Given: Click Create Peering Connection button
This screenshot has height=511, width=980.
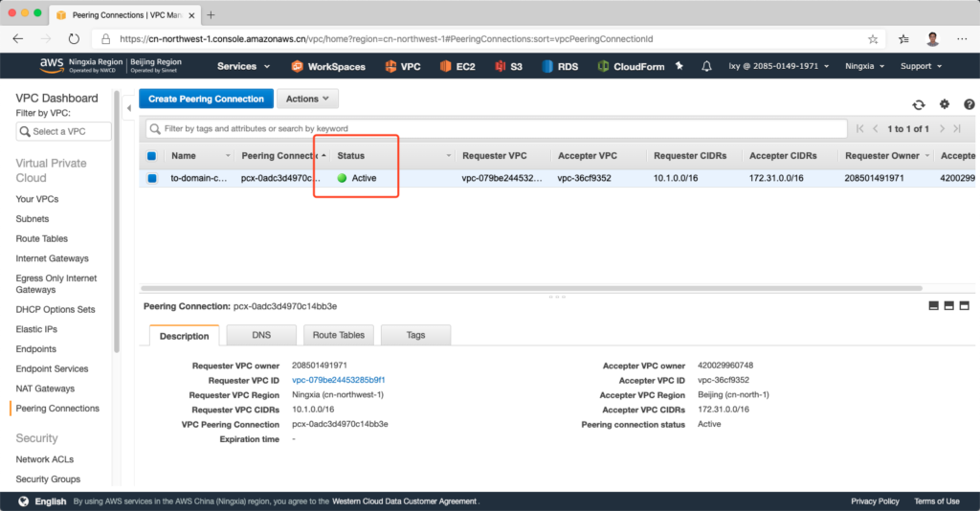Looking at the screenshot, I should [206, 99].
